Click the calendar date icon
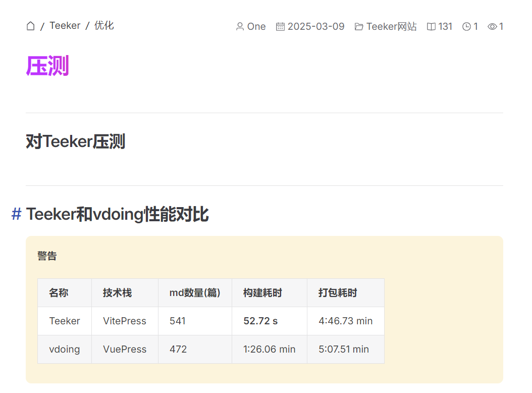 (x=280, y=26)
